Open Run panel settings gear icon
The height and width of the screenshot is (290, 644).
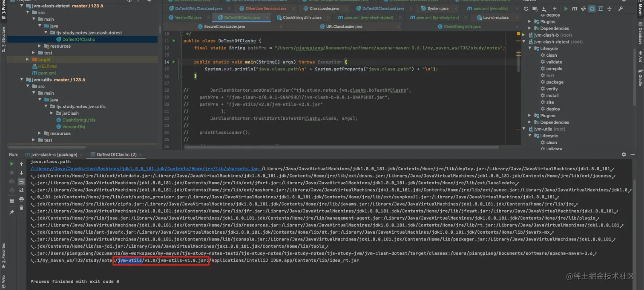[624, 154]
